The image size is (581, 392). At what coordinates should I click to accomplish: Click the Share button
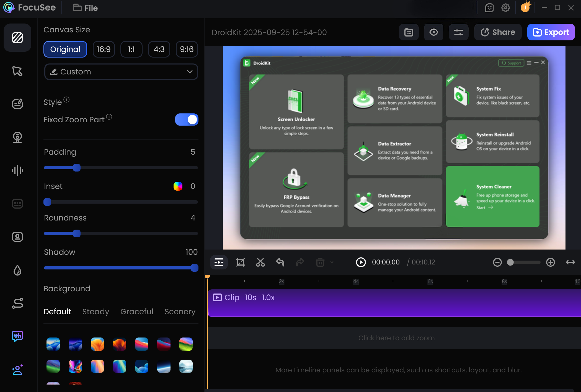(498, 32)
